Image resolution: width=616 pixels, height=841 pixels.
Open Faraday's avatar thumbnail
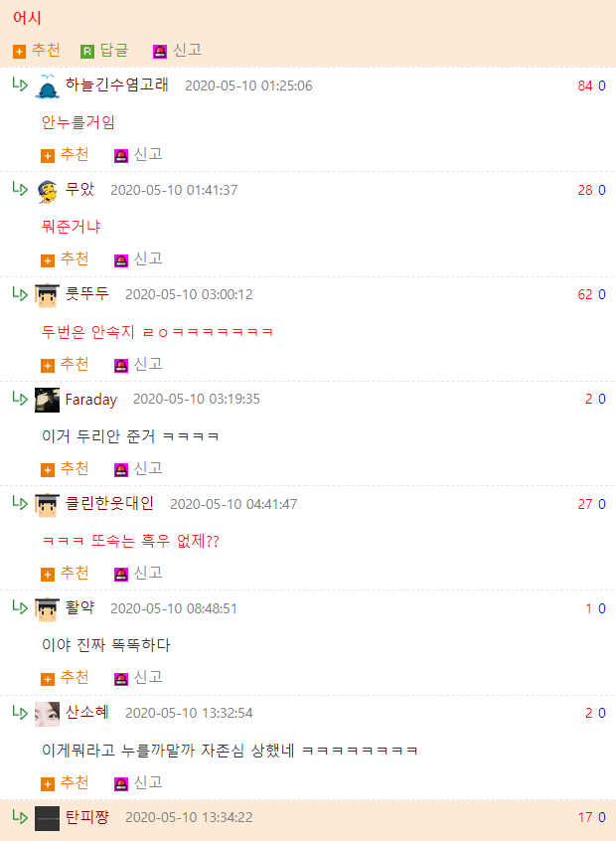(47, 400)
